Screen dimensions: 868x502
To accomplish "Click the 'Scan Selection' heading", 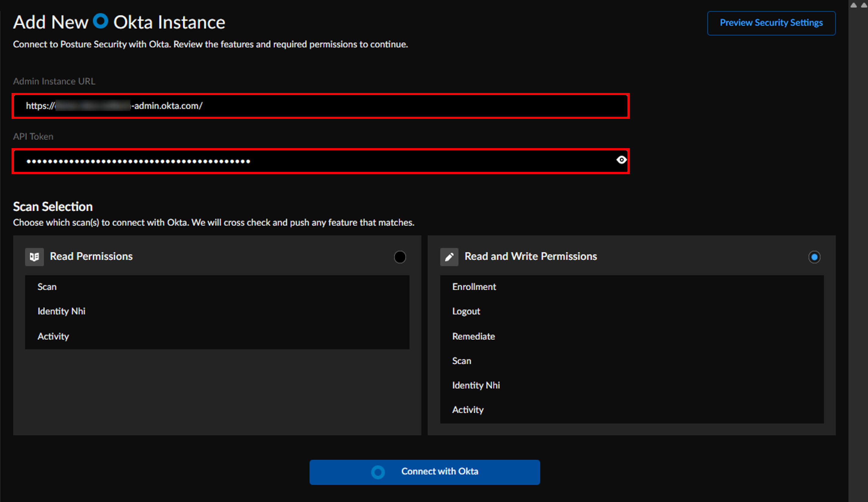I will 53,207.
